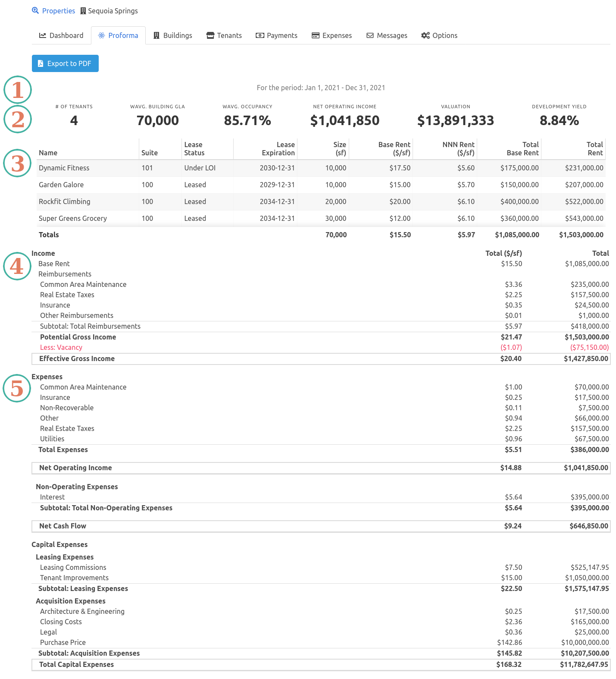Click the 2029-12-31 lease expiration cell
Image resolution: width=616 pixels, height=679 pixels.
[277, 185]
